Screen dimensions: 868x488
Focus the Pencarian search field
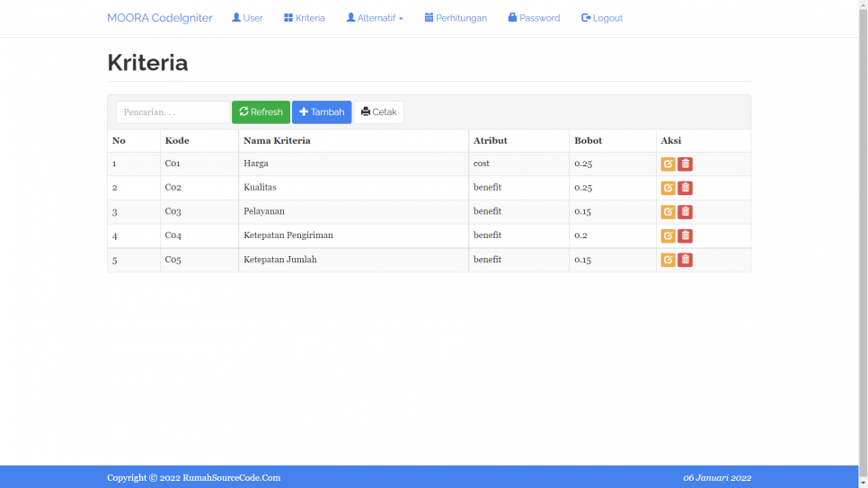(x=173, y=112)
